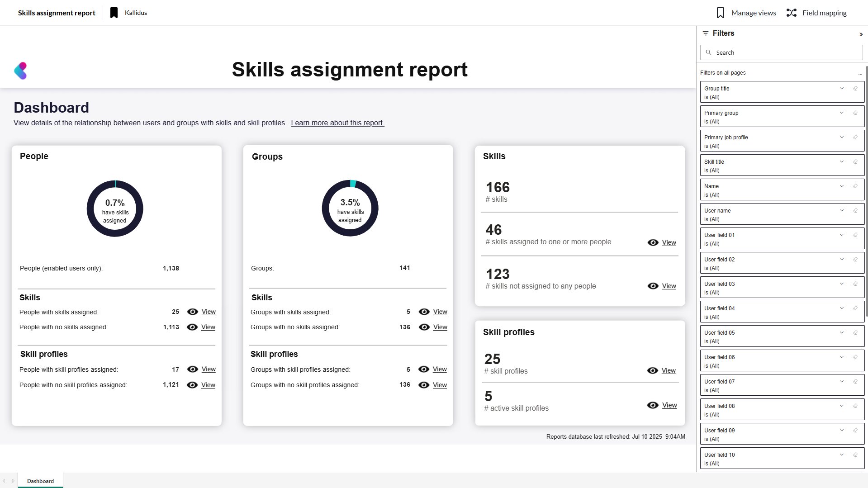Expand the Primary group filter dropdown
868x488 pixels.
pos(842,113)
